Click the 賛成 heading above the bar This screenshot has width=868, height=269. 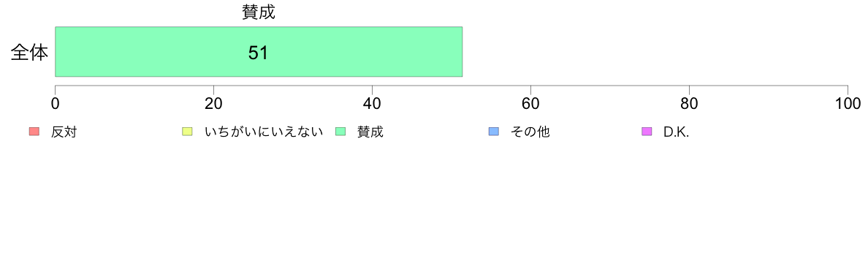click(259, 12)
